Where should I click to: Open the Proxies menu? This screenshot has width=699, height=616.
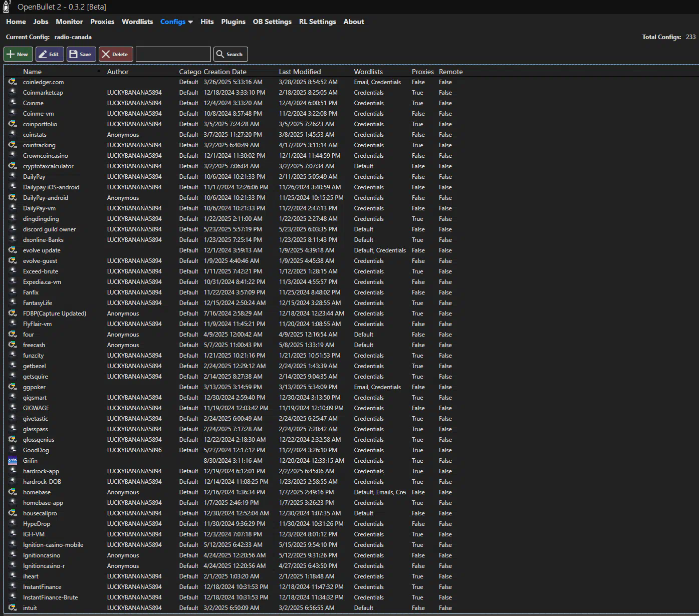point(102,22)
